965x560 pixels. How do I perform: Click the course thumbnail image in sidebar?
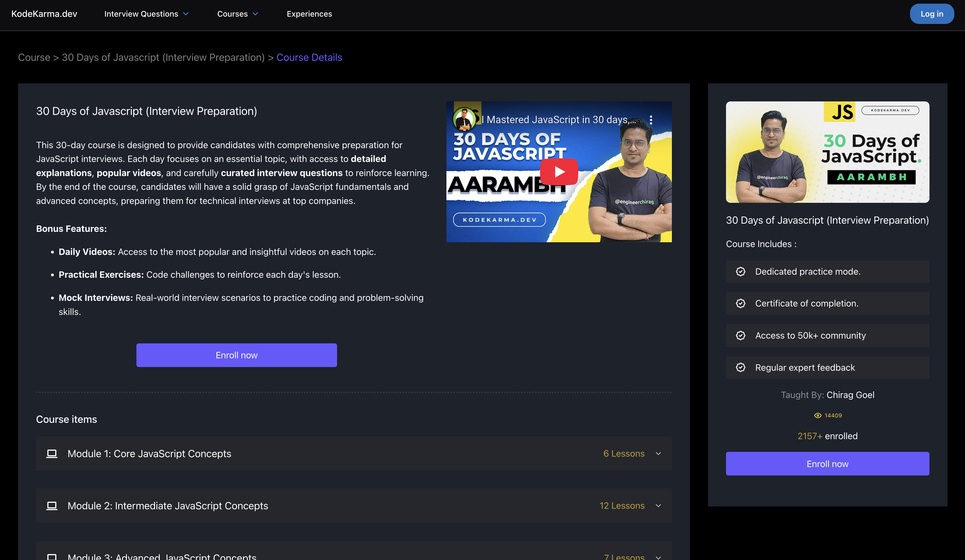[x=827, y=152]
